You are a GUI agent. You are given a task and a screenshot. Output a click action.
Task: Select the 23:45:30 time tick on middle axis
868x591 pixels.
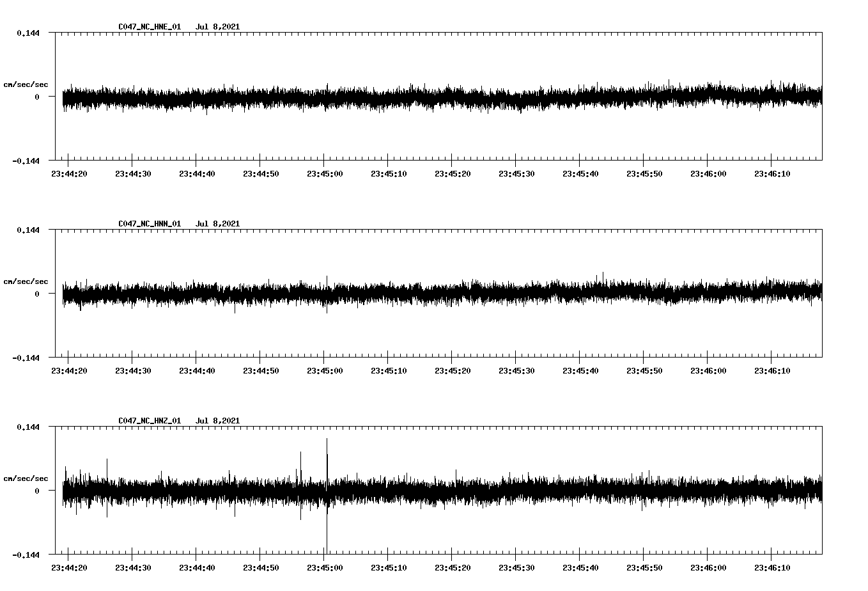pos(518,369)
